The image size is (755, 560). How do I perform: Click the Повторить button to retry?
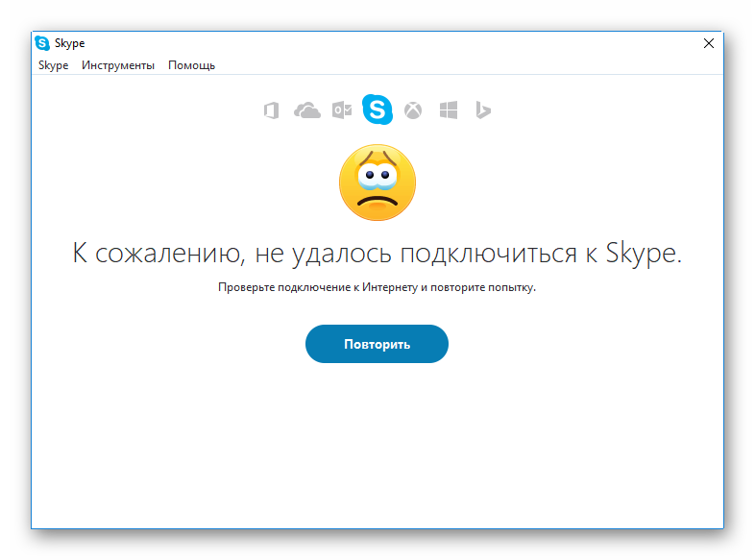pyautogui.click(x=377, y=344)
